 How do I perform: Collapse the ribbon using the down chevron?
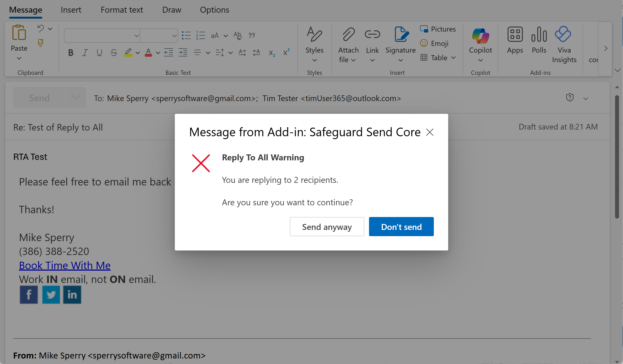point(617,71)
